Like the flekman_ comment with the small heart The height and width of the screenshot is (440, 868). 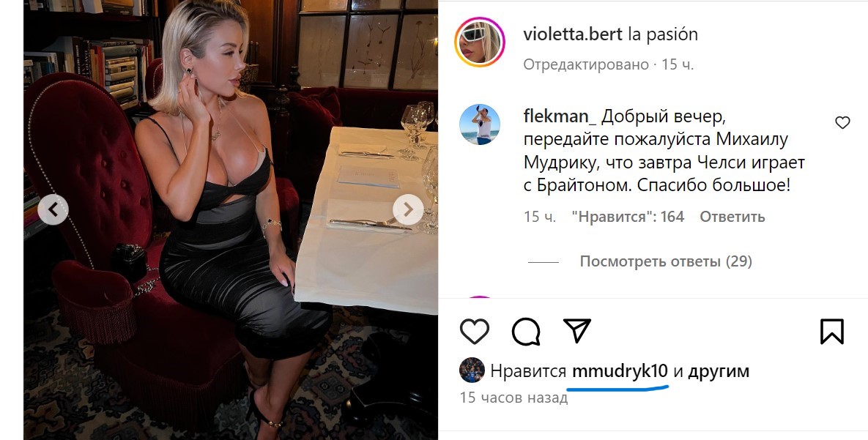click(x=842, y=123)
